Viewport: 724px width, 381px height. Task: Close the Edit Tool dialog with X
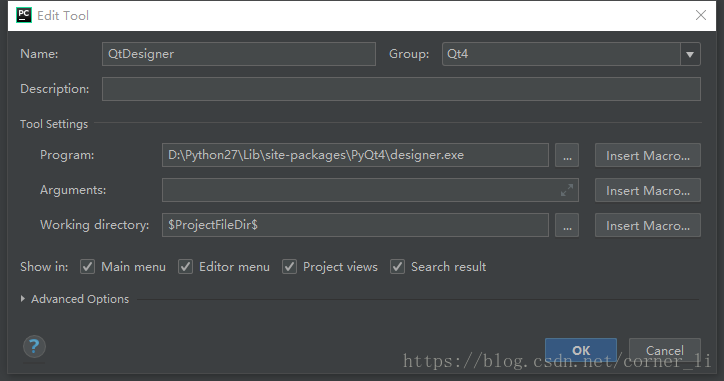coord(701,15)
